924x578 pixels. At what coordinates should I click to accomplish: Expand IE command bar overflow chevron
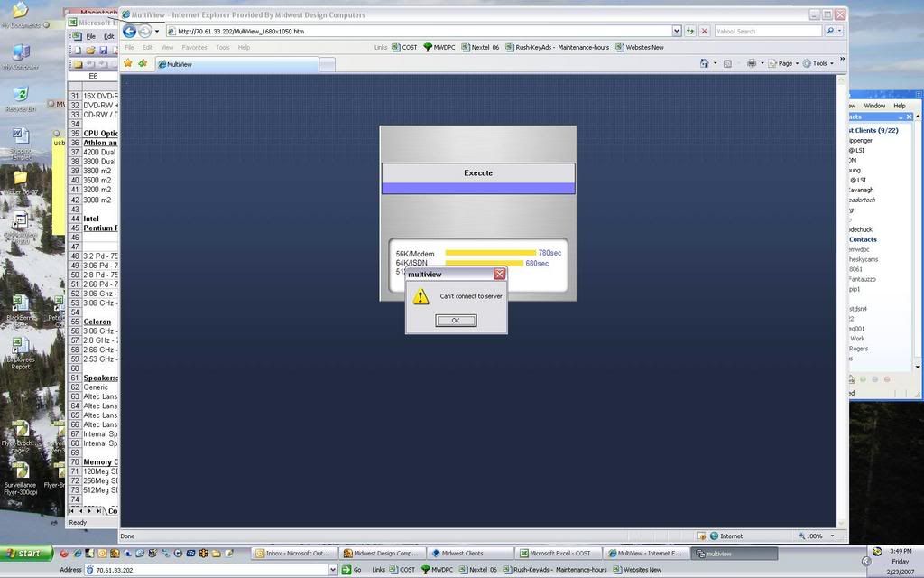[842, 60]
